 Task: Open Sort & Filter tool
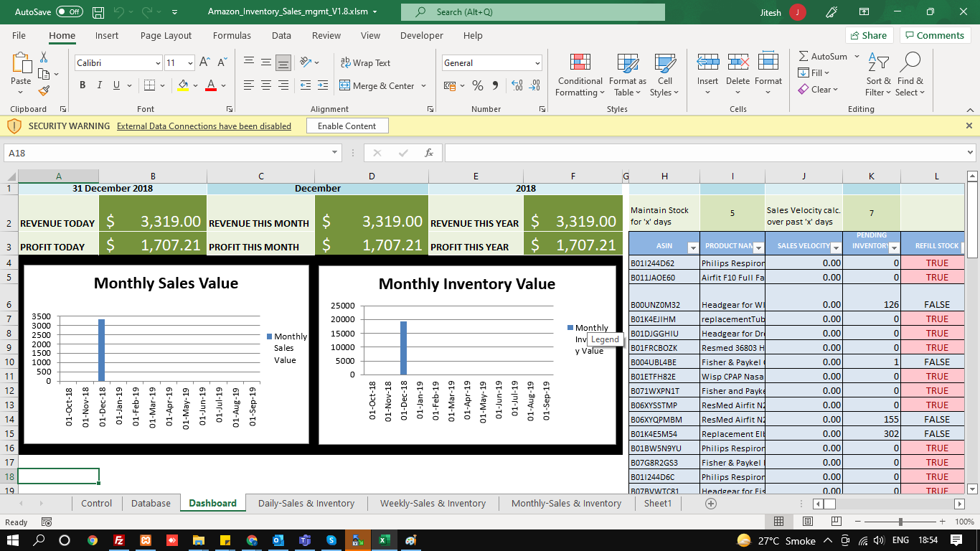point(878,75)
